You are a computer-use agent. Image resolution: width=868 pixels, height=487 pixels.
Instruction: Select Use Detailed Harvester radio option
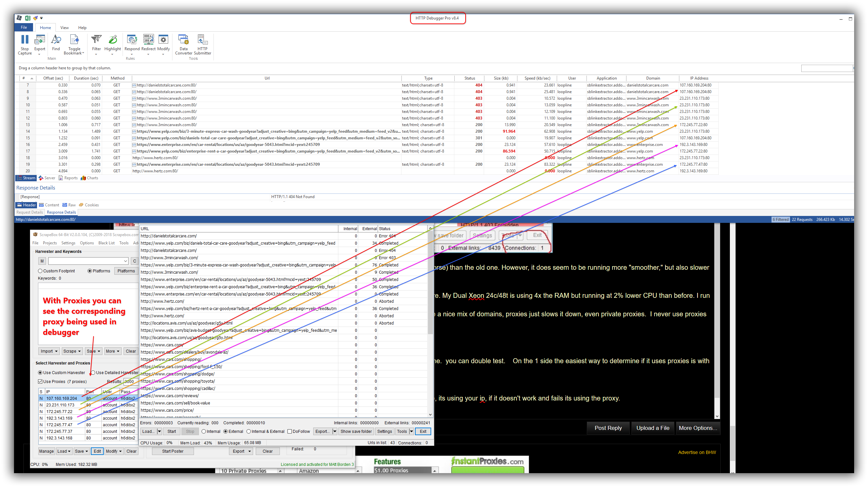click(93, 373)
